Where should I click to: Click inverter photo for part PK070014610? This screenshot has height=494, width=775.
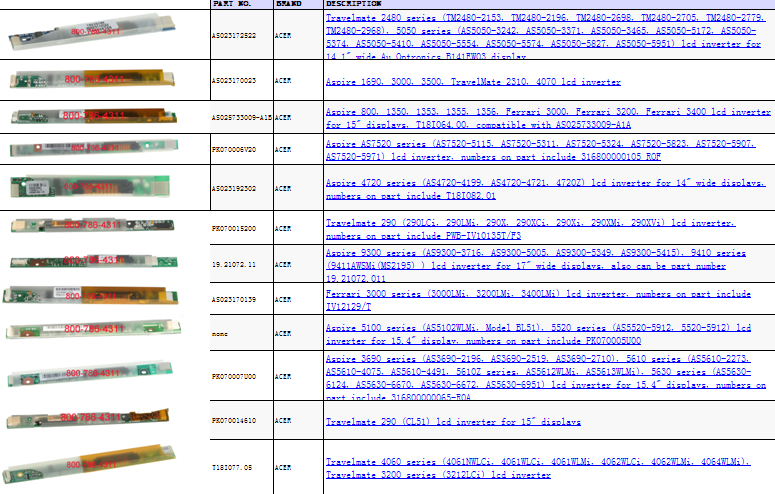click(87, 418)
